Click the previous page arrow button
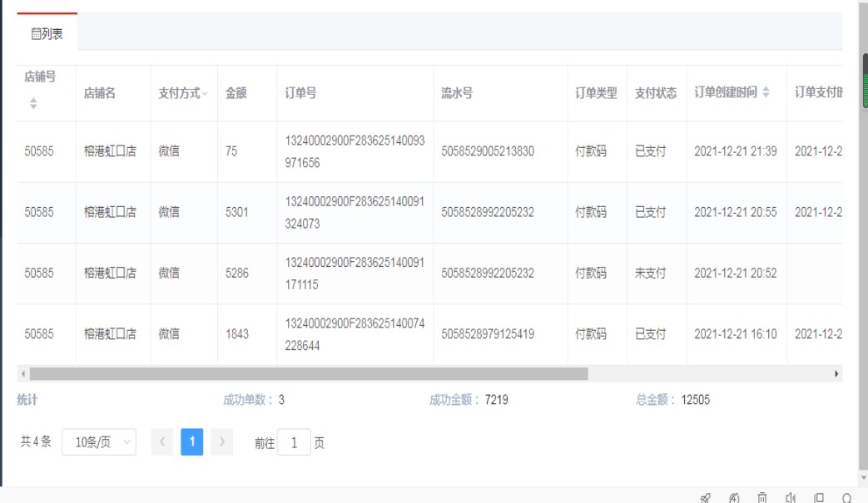The width and height of the screenshot is (868, 503). [x=162, y=442]
